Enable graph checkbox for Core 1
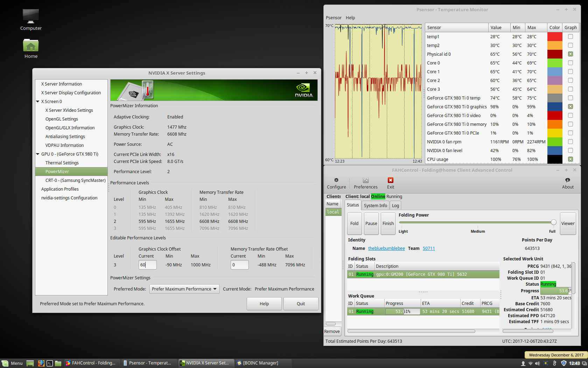This screenshot has height=368, width=588. [570, 71]
